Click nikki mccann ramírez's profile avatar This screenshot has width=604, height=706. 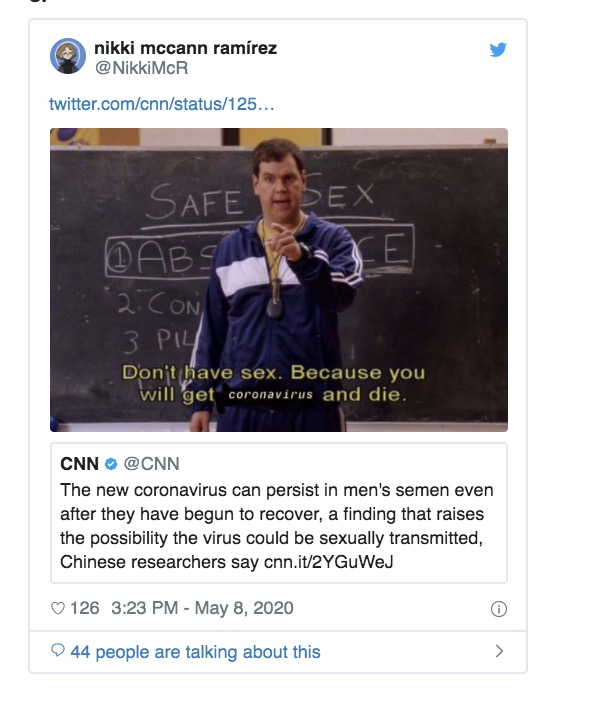point(68,56)
